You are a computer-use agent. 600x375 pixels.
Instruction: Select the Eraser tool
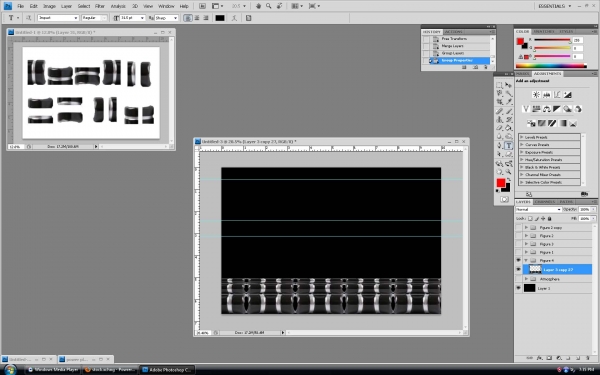(x=499, y=128)
